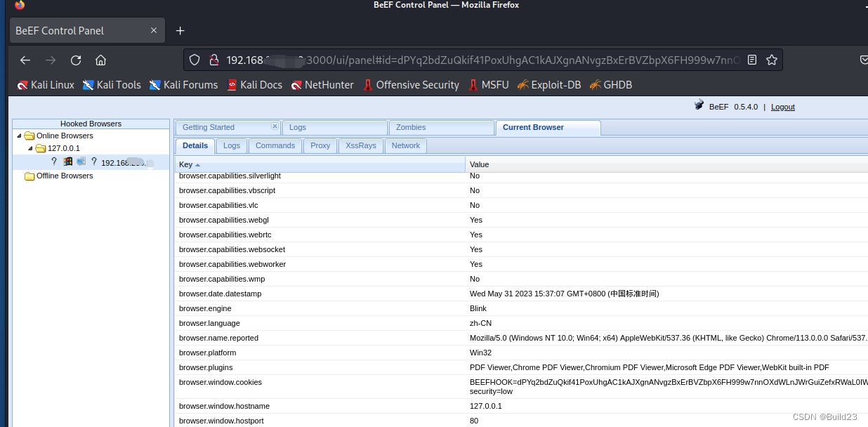Open the MSFU bookmark
The height and width of the screenshot is (427, 868).
(x=489, y=85)
